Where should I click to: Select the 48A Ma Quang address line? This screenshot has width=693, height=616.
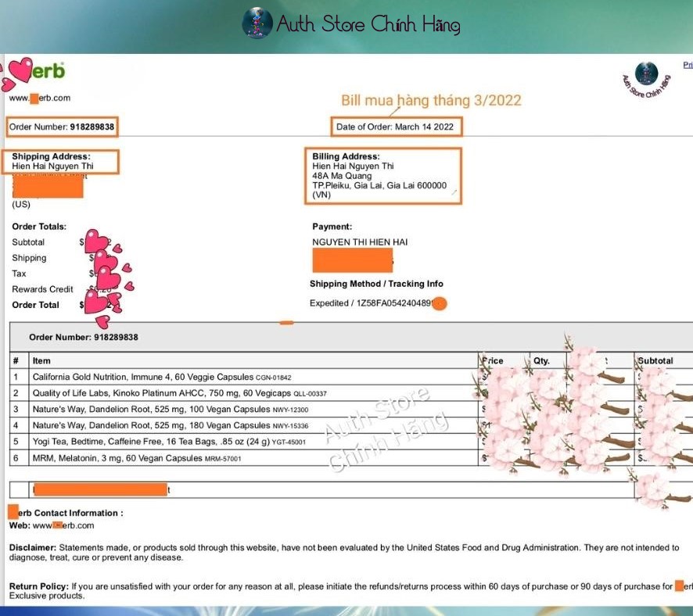pos(342,176)
